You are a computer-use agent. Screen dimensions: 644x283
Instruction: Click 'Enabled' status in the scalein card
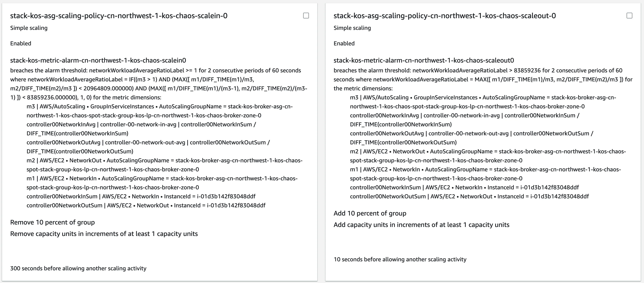(21, 43)
